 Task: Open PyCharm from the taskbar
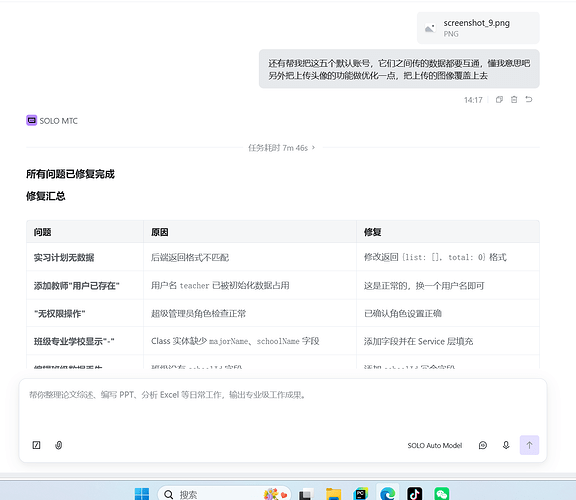[361, 494]
